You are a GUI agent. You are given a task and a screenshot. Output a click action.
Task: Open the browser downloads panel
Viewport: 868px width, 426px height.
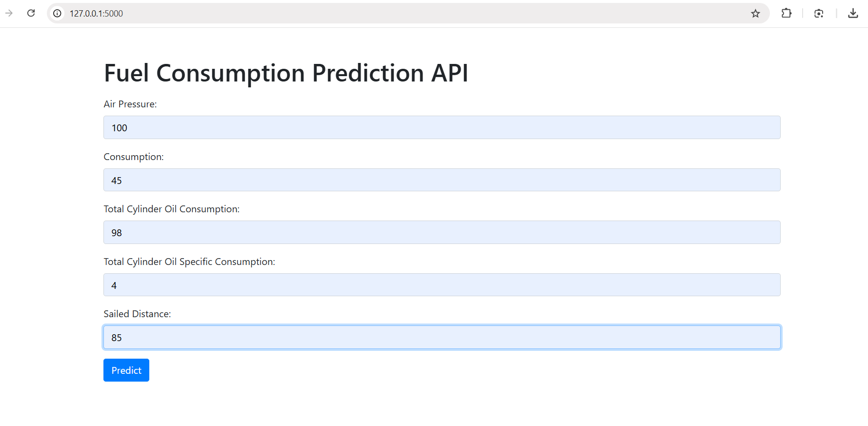pos(852,13)
